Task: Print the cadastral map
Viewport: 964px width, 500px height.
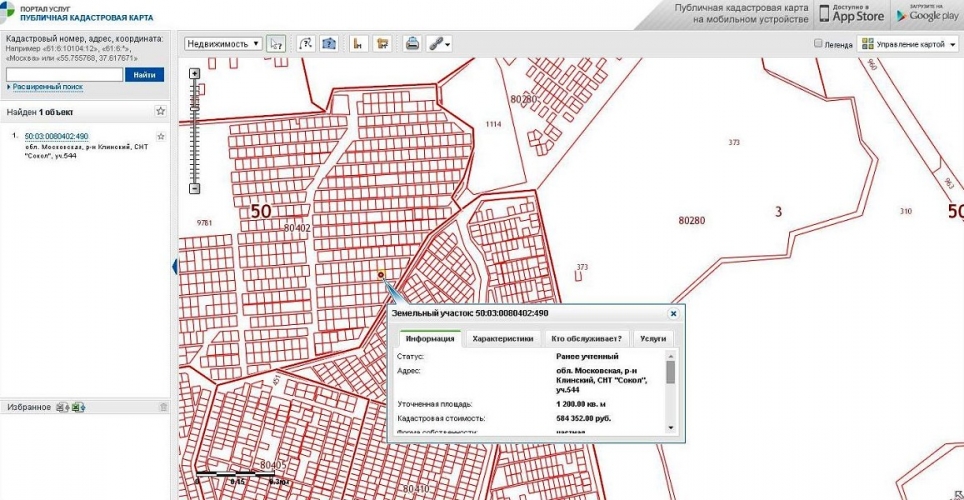Action: click(x=413, y=44)
